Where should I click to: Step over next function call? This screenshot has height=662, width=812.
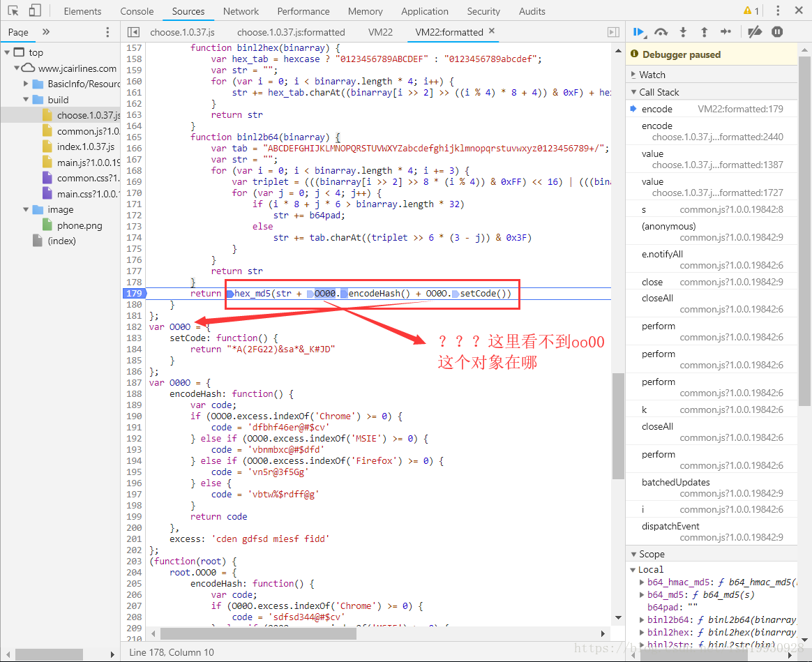pyautogui.click(x=661, y=32)
